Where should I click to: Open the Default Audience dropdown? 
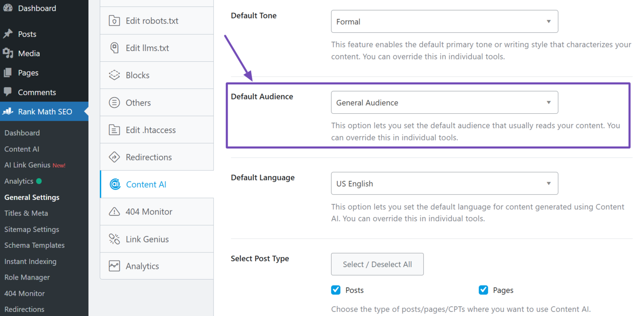coord(444,103)
